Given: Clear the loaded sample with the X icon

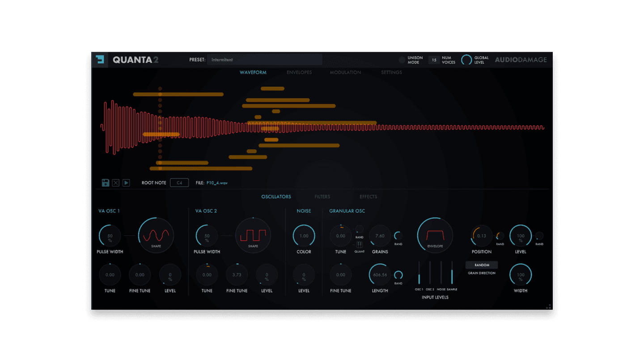Looking at the screenshot, I should click(x=116, y=183).
